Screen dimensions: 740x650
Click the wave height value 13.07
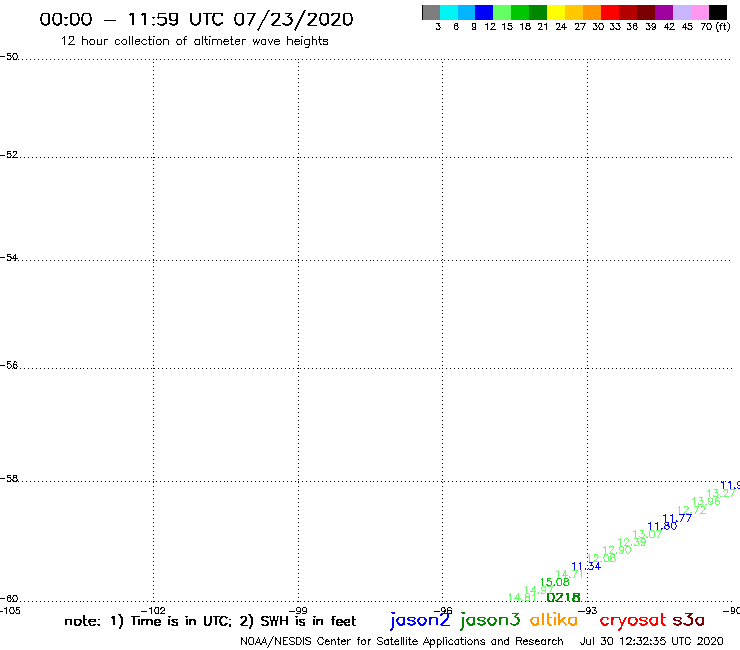[647, 534]
